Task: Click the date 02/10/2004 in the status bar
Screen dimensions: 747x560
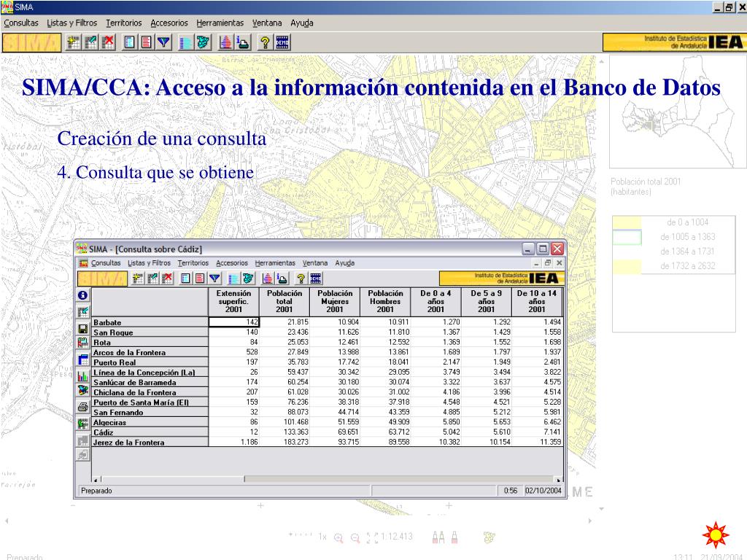Action: tap(543, 491)
